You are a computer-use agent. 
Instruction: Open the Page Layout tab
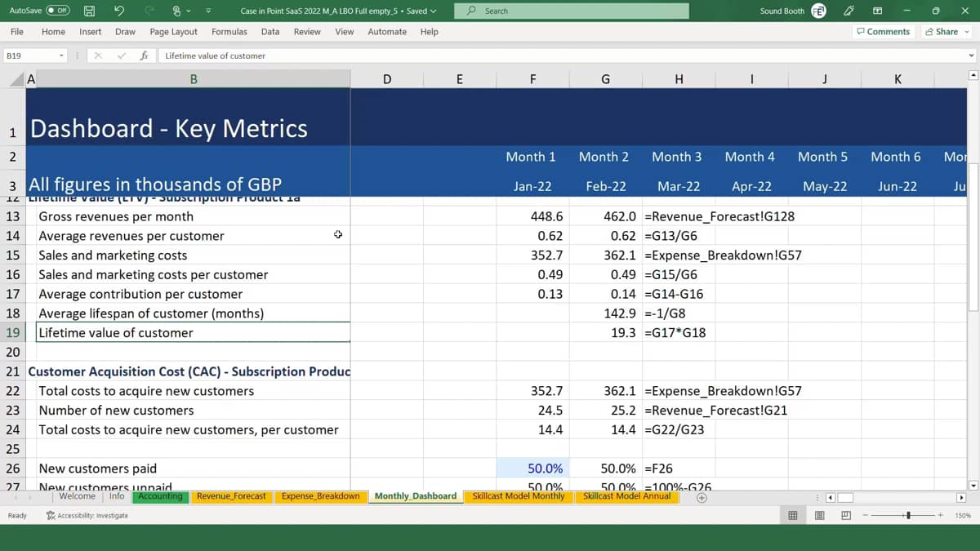[x=173, y=32]
